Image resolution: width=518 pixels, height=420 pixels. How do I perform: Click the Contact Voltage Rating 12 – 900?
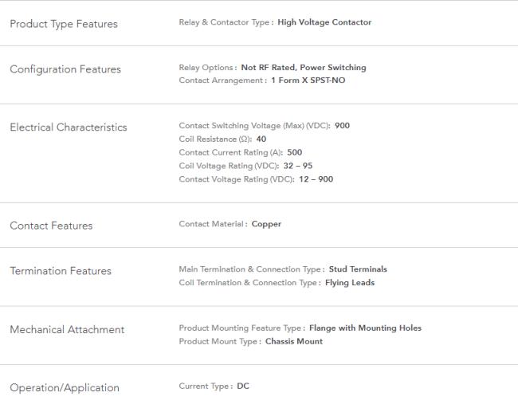click(x=316, y=179)
